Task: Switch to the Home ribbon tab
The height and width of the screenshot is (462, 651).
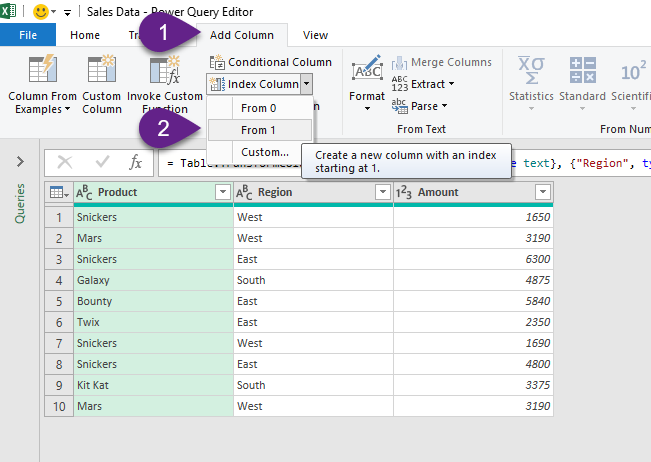Action: click(x=85, y=35)
